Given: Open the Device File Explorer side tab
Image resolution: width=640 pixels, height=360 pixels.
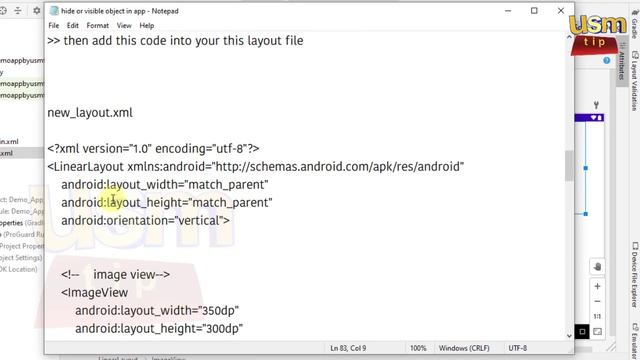Looking at the screenshot, I should pyautogui.click(x=635, y=274).
